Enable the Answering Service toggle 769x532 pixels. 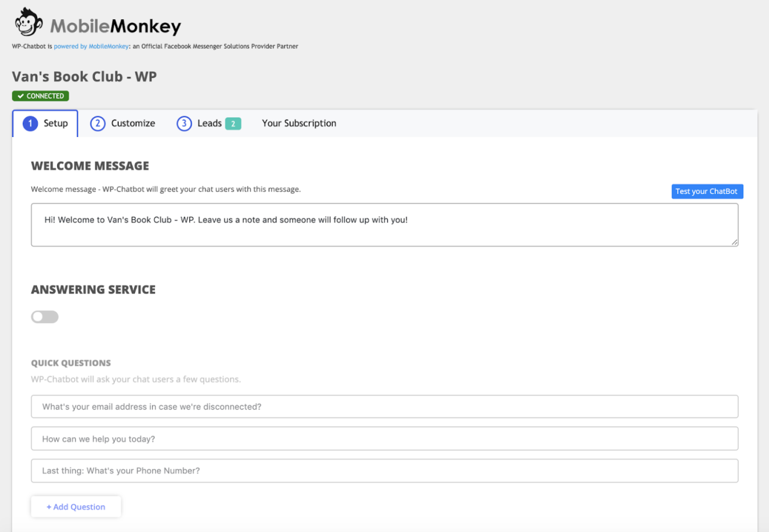(45, 317)
